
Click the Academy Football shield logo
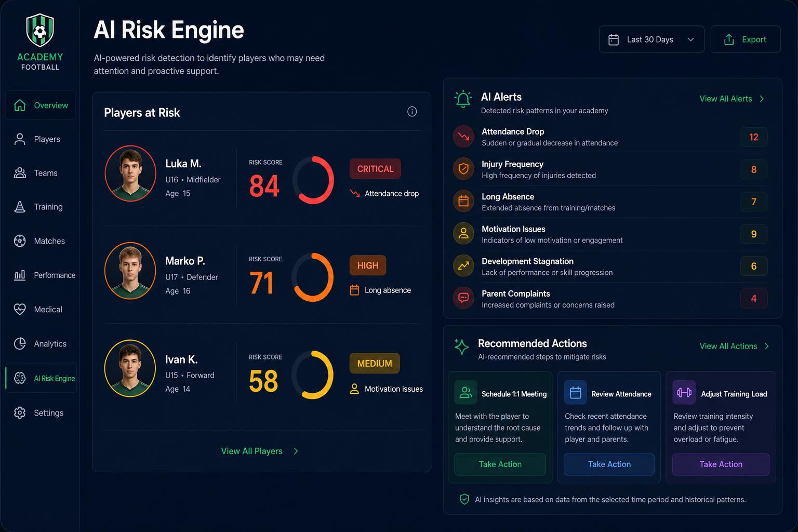click(x=40, y=31)
